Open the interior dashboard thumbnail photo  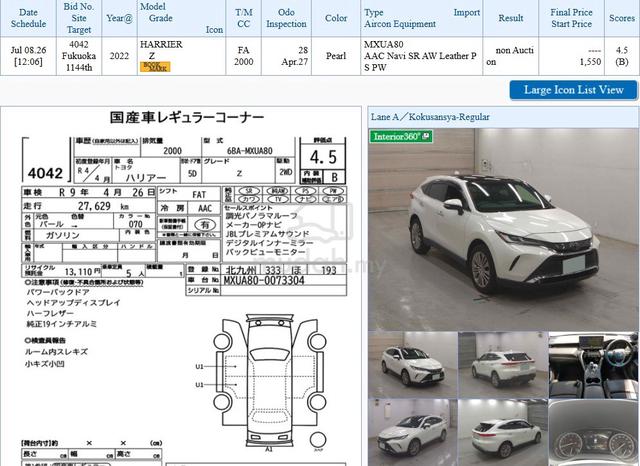594,364
